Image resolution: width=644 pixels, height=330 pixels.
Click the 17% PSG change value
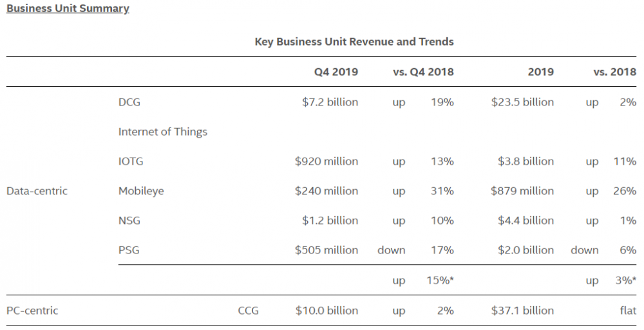click(442, 250)
